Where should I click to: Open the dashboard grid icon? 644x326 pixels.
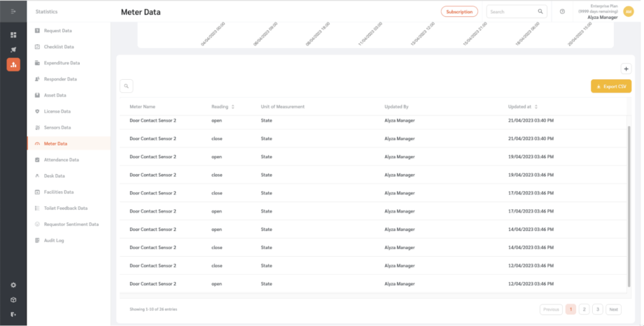click(x=13, y=35)
